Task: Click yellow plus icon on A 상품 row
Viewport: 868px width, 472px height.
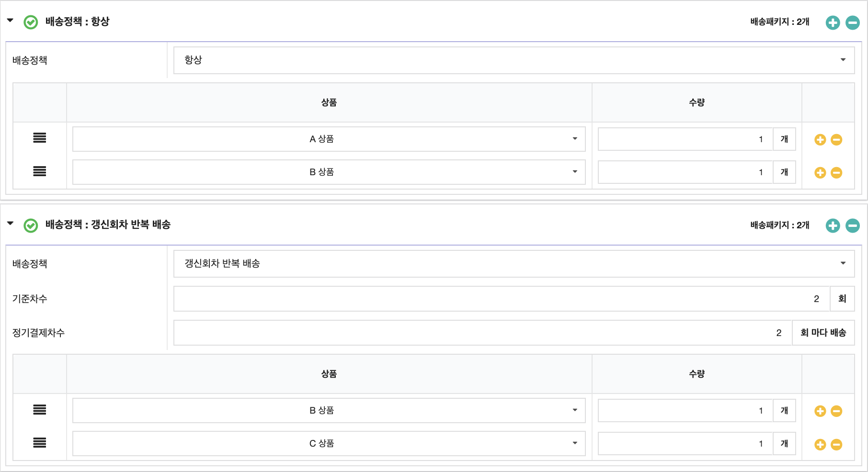Action: (x=820, y=140)
